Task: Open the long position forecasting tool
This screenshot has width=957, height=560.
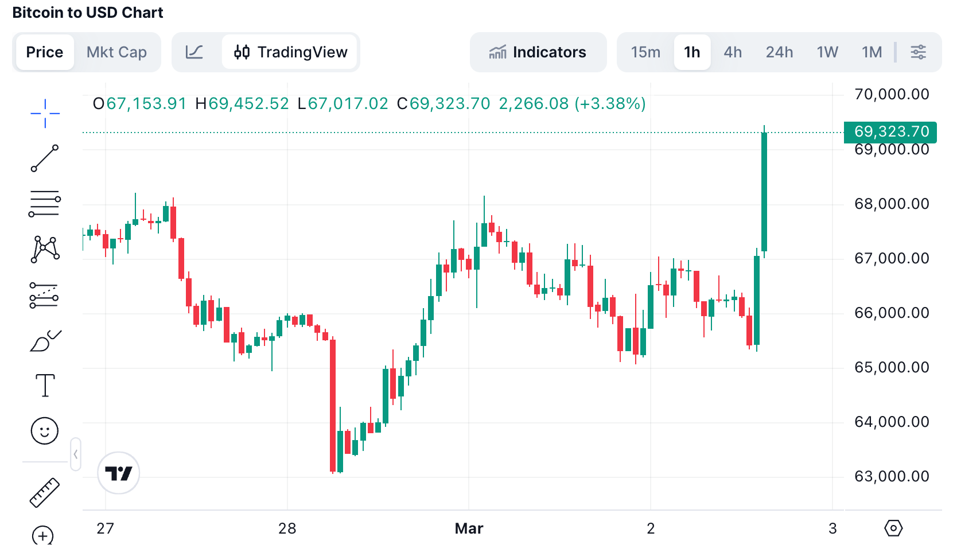Action: coord(45,295)
